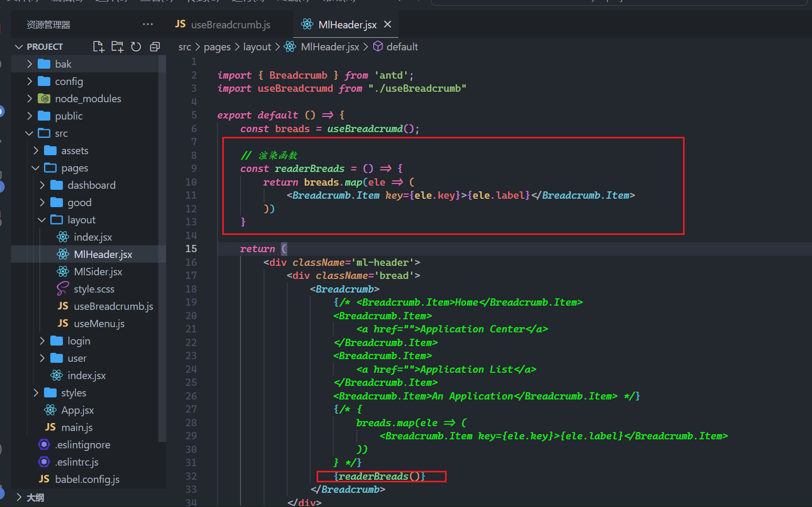
Task: Click the default symbol in breadcrumb path
Action: point(402,47)
